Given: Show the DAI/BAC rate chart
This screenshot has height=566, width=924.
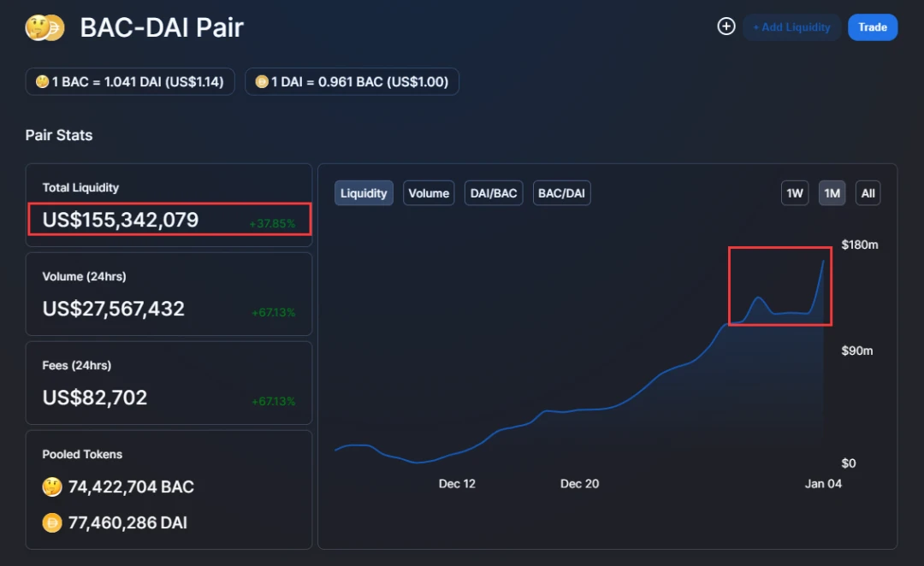Looking at the screenshot, I should (x=494, y=193).
